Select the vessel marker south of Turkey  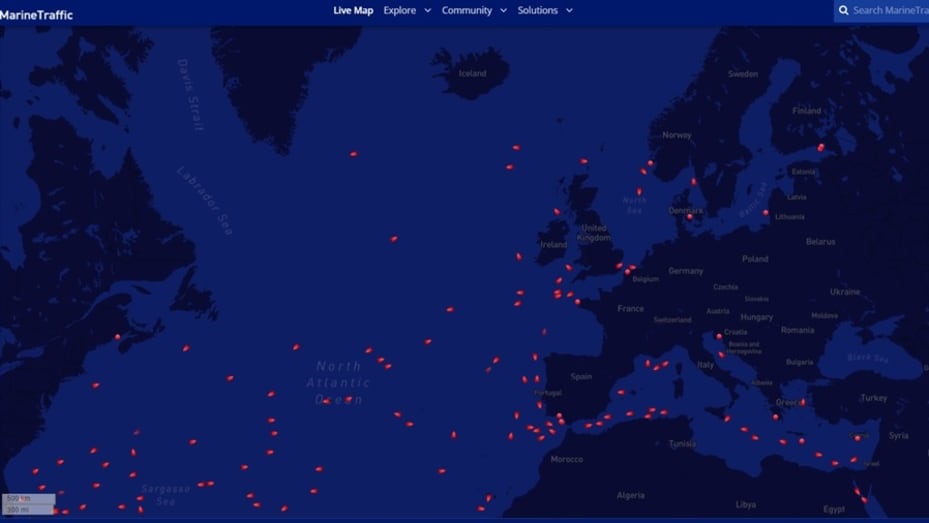(857, 437)
